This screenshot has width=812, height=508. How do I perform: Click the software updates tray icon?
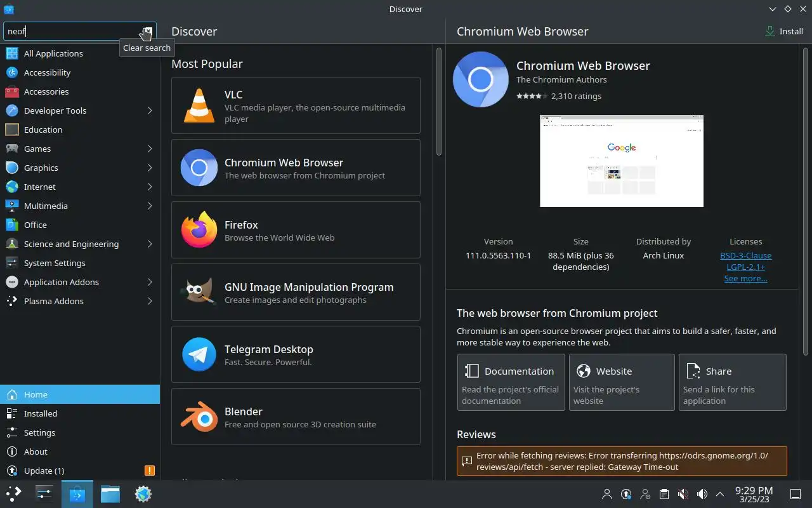pos(626,494)
